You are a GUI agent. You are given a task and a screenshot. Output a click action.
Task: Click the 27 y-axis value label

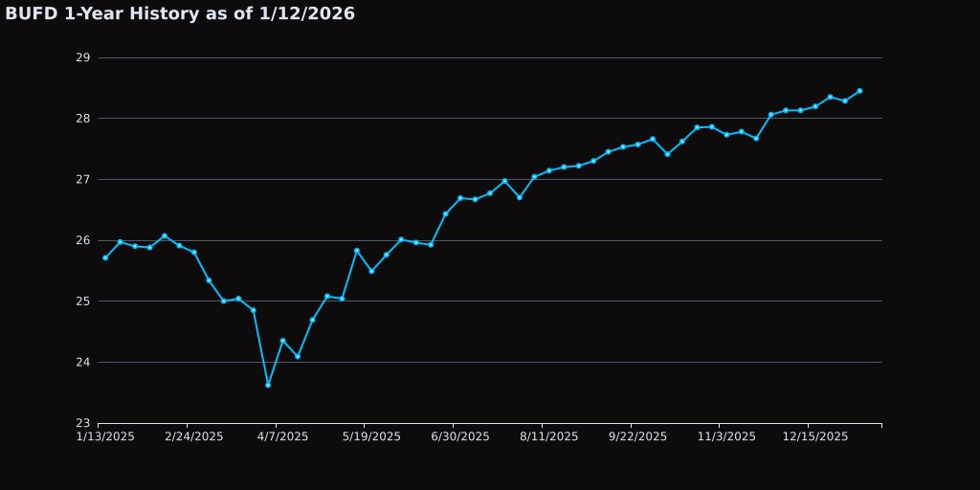tap(82, 179)
